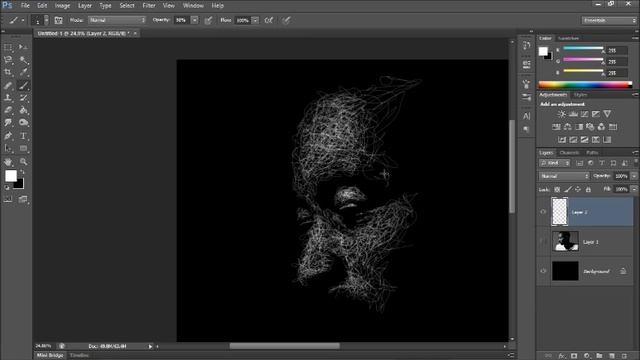Screen dimensions: 640x360
Task: Select the Move tool
Action: click(23, 47)
